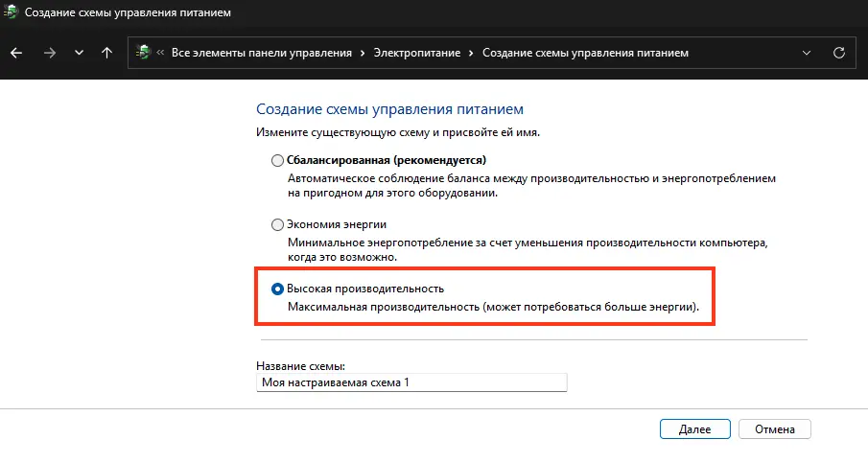
Task: Click the "Отмена" button
Action: click(776, 428)
